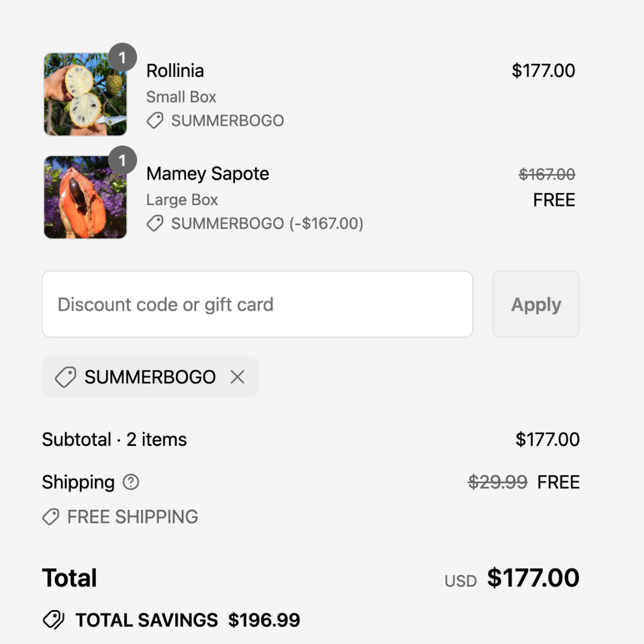Click the Rollinia product thumbnail

pyautogui.click(x=85, y=94)
